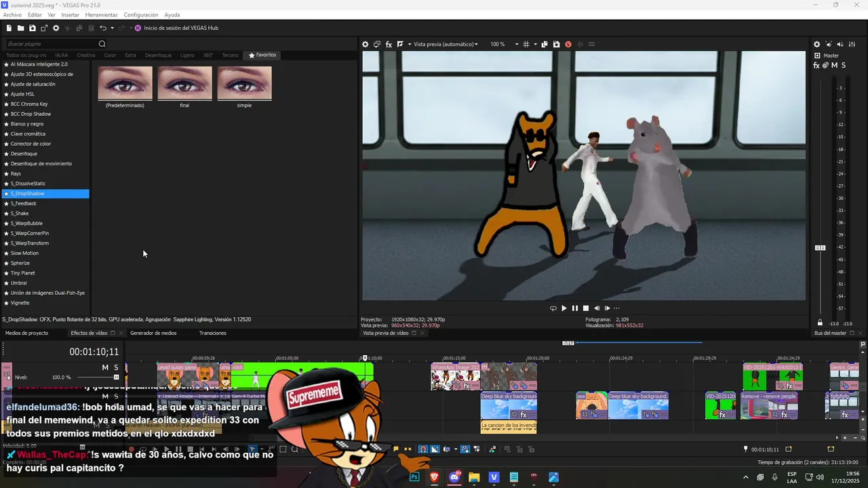The image size is (868, 488).
Task: Pause the preview playback
Action: coord(575,308)
